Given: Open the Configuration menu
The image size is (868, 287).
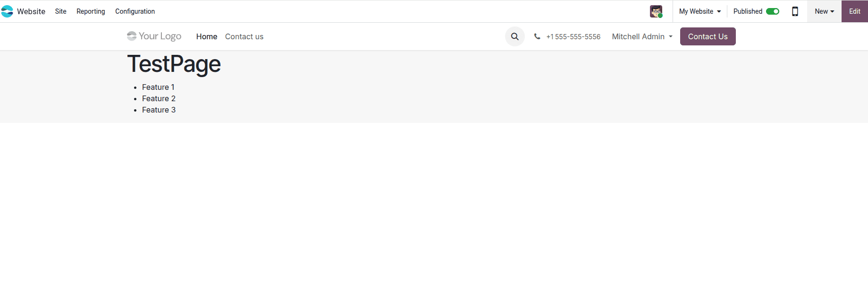Looking at the screenshot, I should click(135, 11).
